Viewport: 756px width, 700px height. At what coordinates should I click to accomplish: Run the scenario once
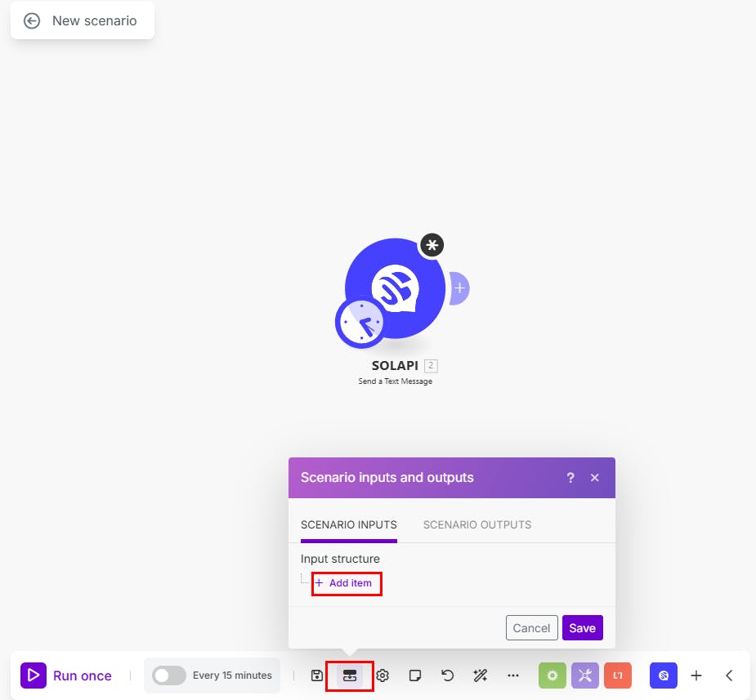click(x=66, y=675)
